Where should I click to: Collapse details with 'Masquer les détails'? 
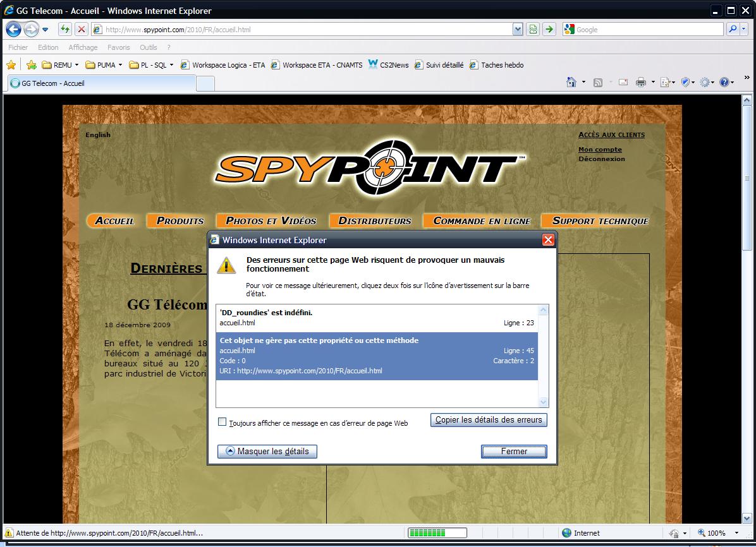267,451
